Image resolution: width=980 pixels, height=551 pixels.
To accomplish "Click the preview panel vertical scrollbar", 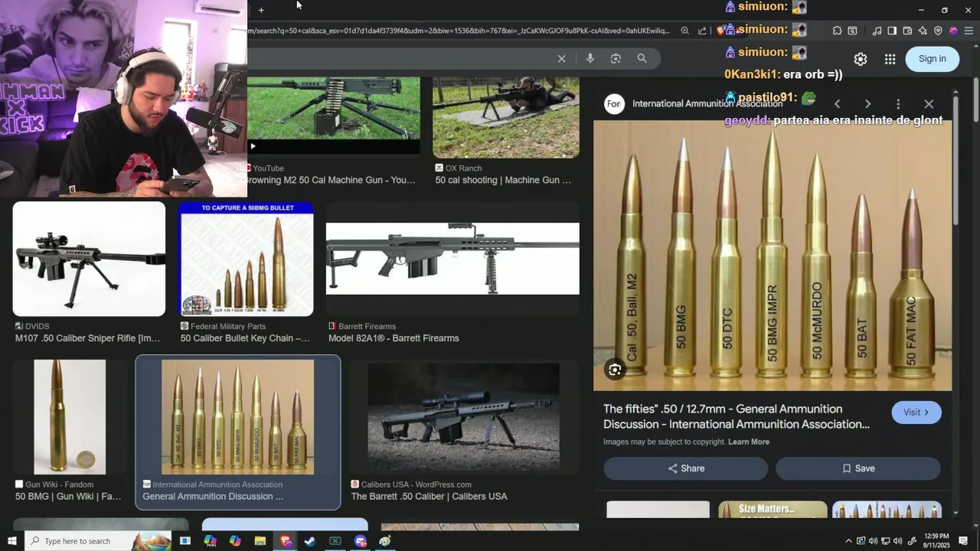I will pyautogui.click(x=955, y=161).
